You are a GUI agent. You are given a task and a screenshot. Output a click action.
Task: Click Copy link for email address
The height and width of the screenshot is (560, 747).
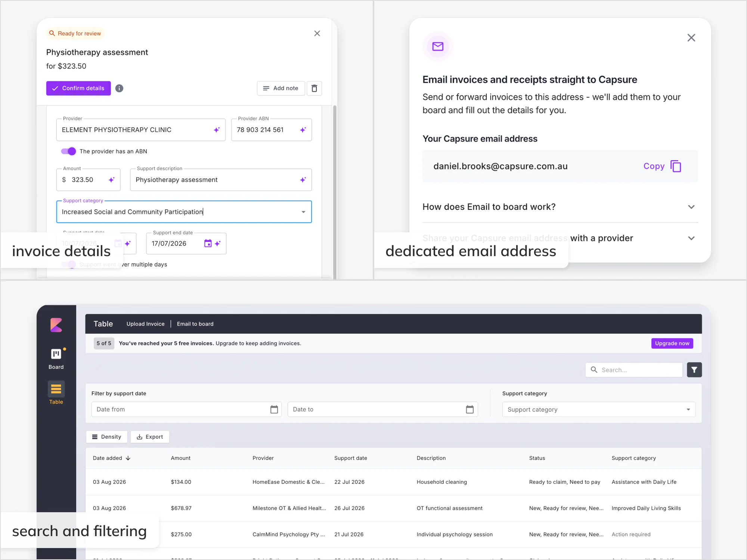(654, 167)
